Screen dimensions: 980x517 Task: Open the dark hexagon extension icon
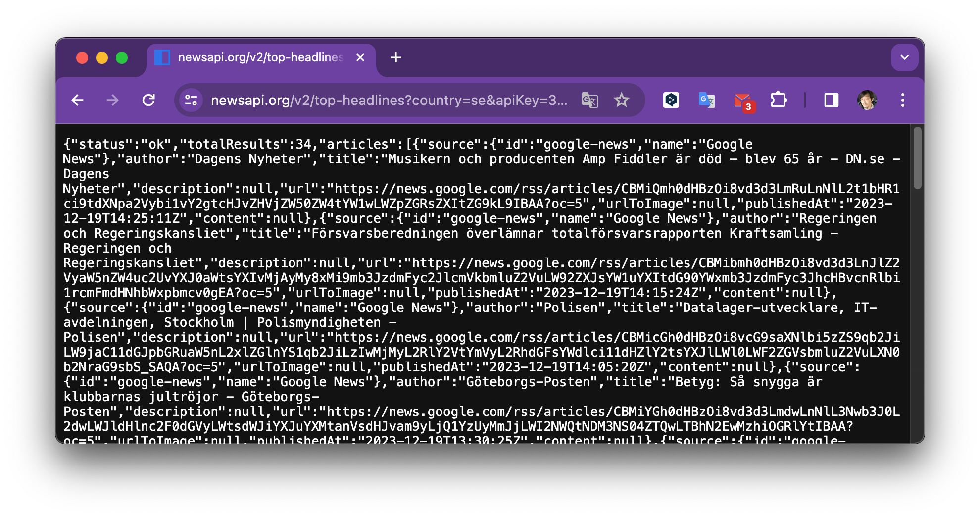671,101
